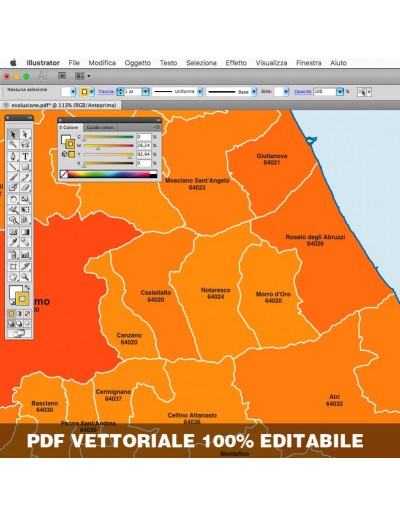
Task: Select the Rotate tool
Action: click(x=13, y=199)
